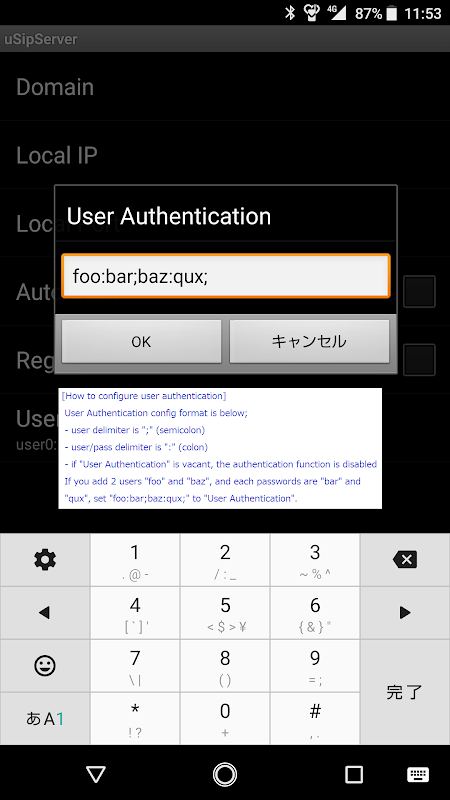Tap the # symbol key
Image resolution: width=450 pixels, height=800 pixels.
point(315,718)
